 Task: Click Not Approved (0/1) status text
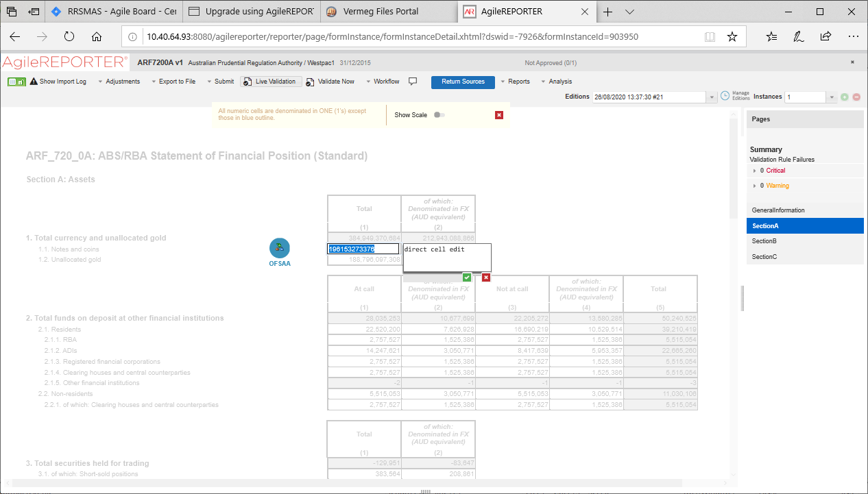pos(551,63)
